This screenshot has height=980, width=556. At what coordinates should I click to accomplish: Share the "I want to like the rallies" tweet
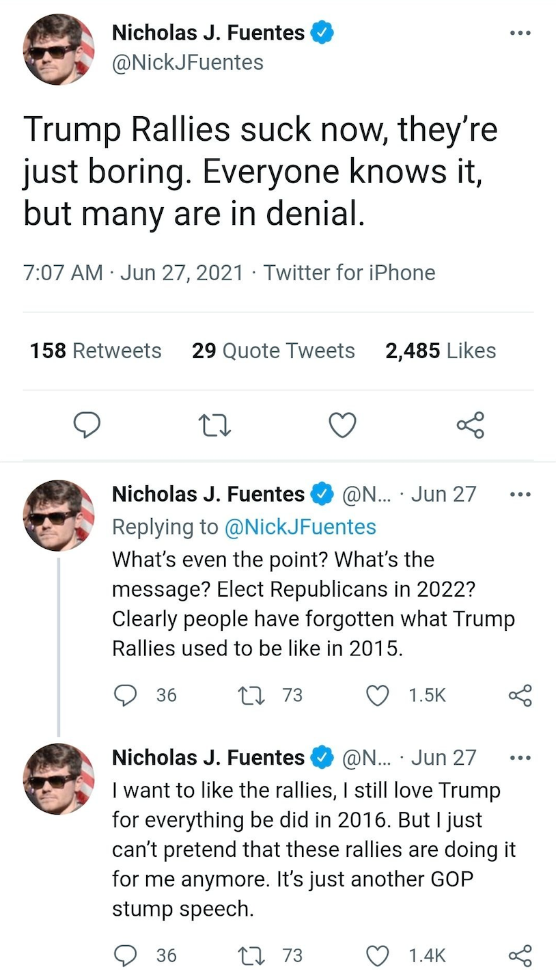(520, 955)
